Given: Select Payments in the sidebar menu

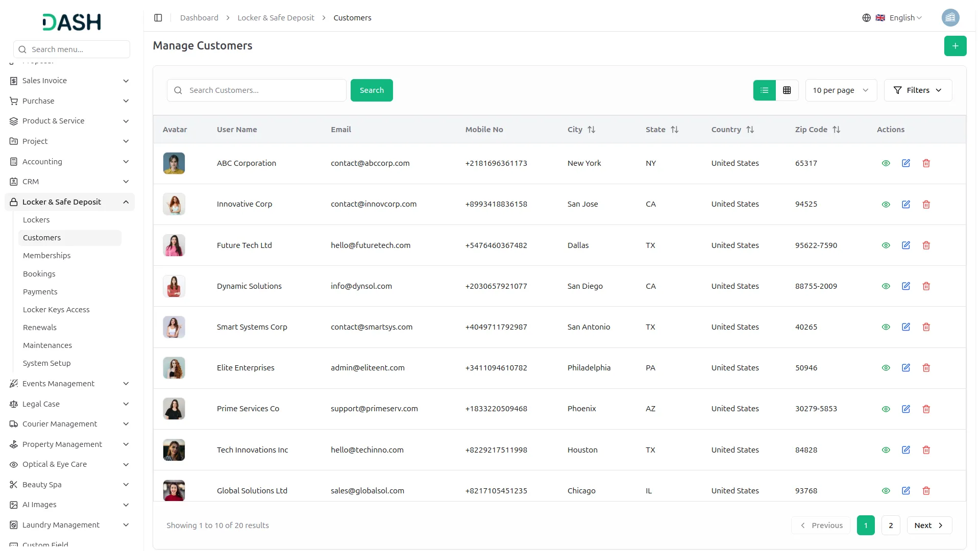Looking at the screenshot, I should point(40,291).
